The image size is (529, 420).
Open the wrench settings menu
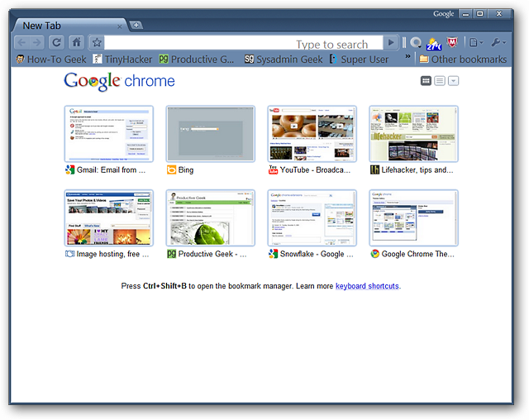tap(498, 42)
